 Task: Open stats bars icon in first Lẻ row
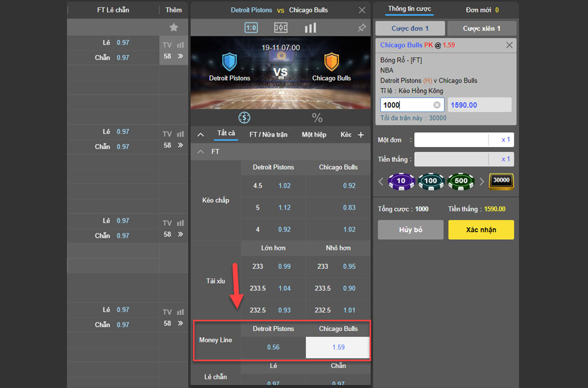coord(180,45)
